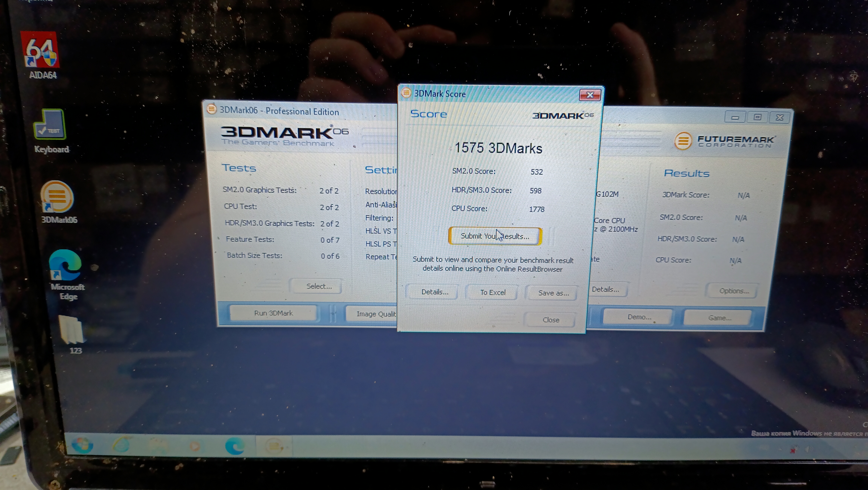This screenshot has width=868, height=490.
Task: Click 3DMark Score N/A in Results
Action: coord(743,195)
